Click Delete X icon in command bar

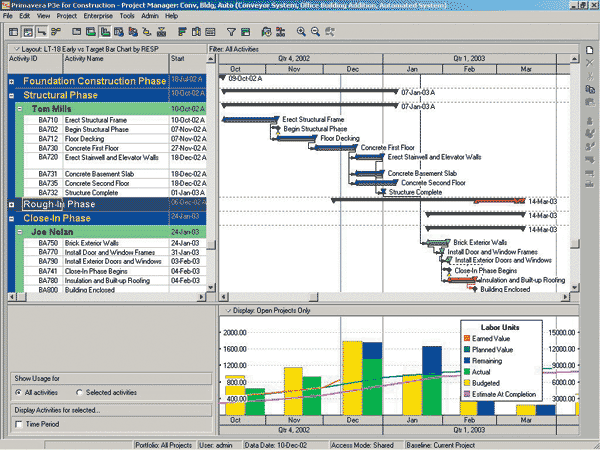pos(589,63)
